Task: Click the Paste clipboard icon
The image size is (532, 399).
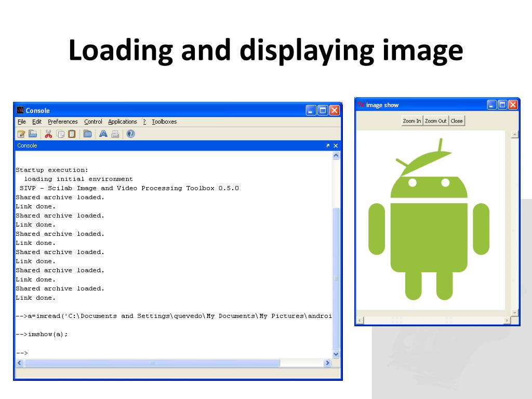Action: [72, 134]
